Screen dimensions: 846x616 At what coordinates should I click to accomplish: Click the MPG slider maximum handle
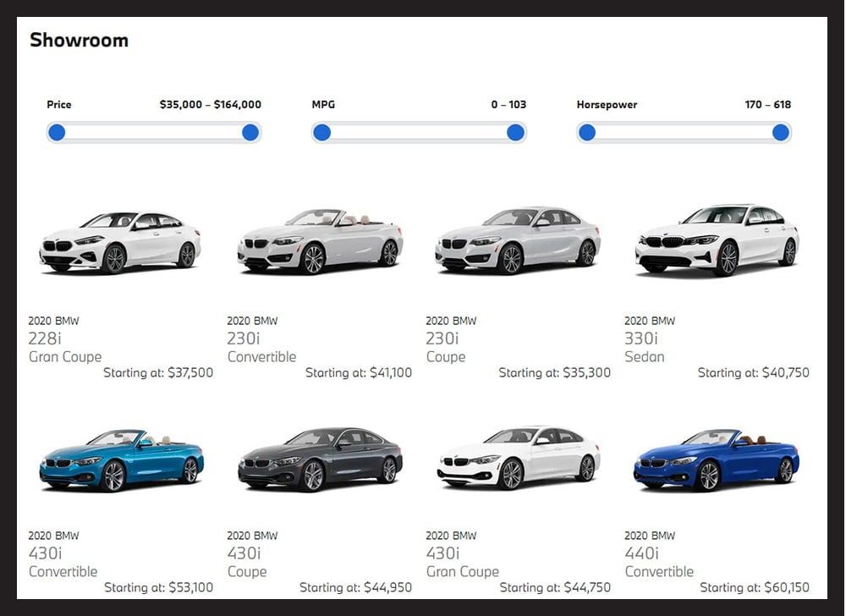(516, 132)
